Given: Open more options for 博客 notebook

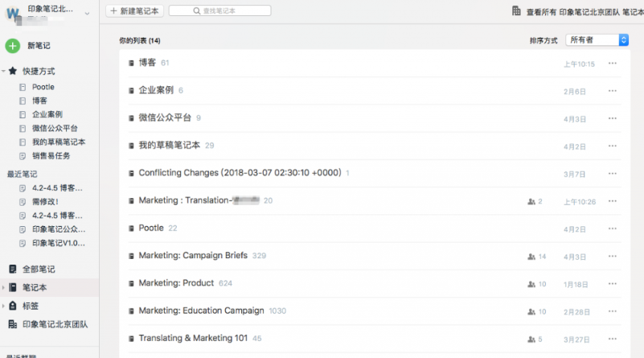Looking at the screenshot, I should pos(613,64).
